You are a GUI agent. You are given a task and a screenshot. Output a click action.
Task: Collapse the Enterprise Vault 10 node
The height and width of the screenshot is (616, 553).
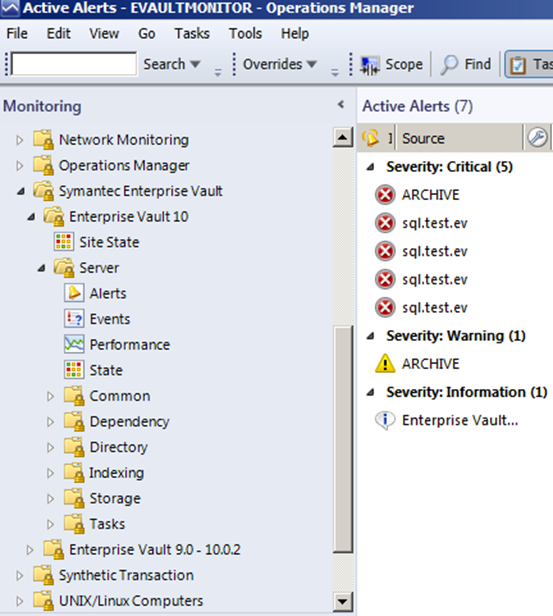point(31,217)
